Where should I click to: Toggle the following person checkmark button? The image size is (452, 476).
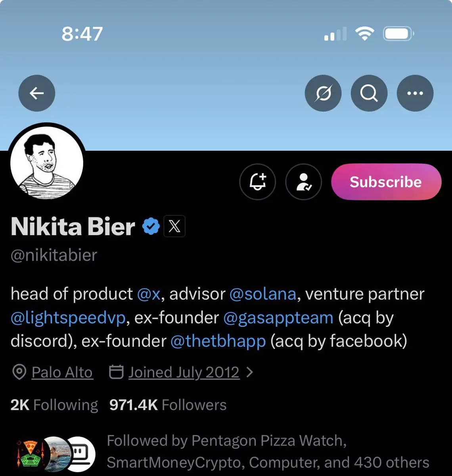(x=303, y=182)
